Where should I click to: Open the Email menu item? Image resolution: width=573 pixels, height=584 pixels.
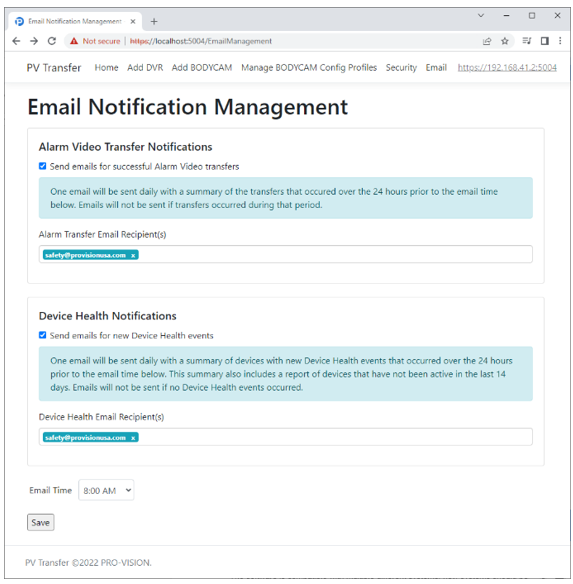tap(436, 68)
